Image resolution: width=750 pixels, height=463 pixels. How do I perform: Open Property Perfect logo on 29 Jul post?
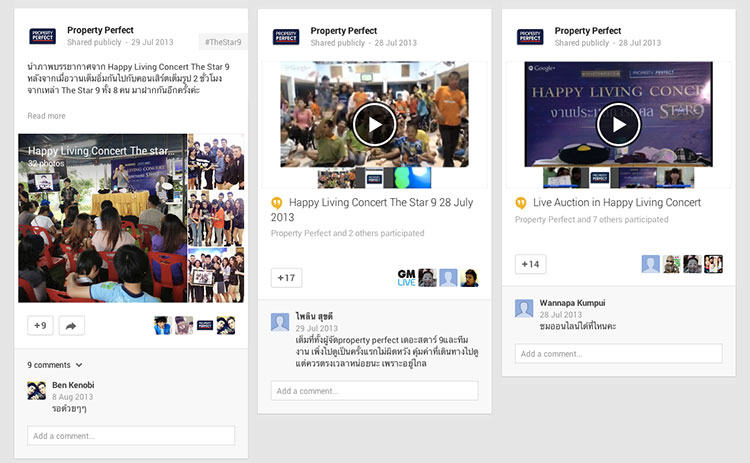[x=43, y=36]
